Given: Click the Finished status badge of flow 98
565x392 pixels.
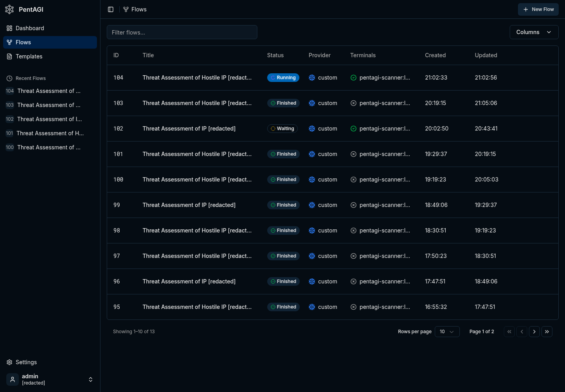Looking at the screenshot, I should tap(283, 230).
